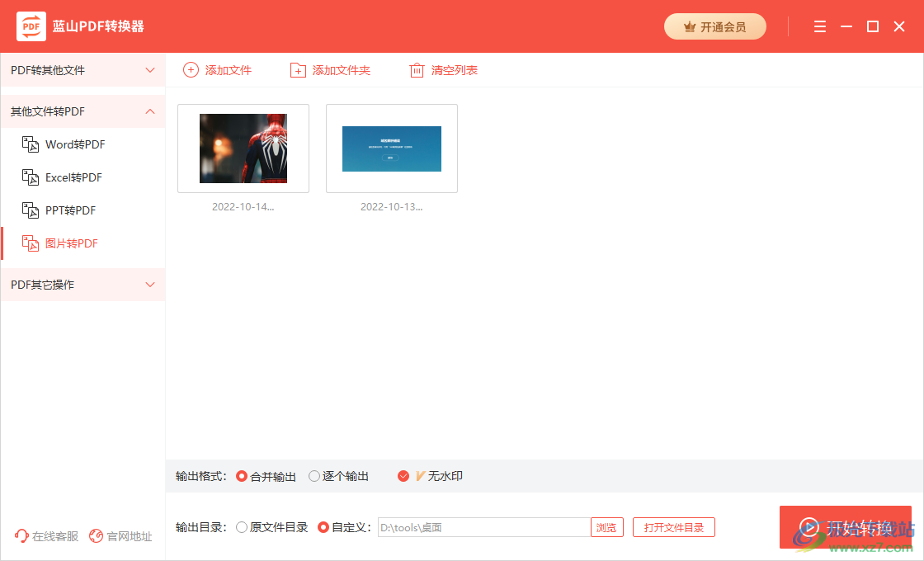Select the 图片转PDF menu item

click(83, 243)
